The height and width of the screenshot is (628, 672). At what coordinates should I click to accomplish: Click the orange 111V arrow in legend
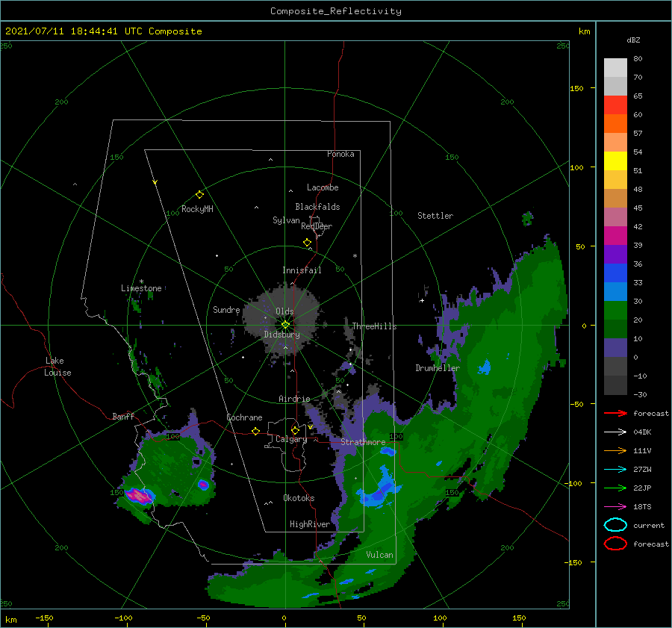pyautogui.click(x=615, y=450)
